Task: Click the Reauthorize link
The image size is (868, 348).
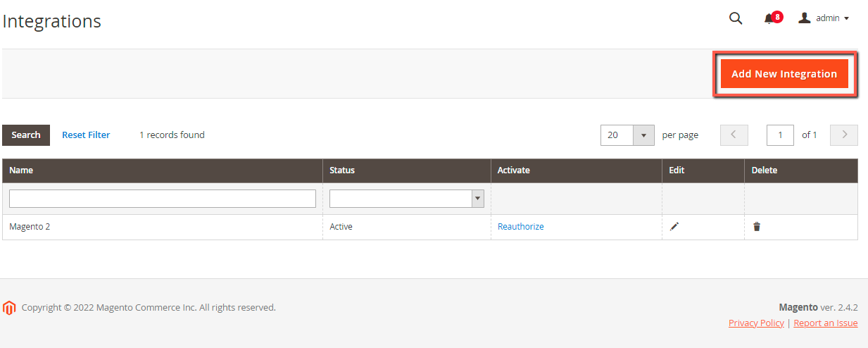Action: pos(521,227)
